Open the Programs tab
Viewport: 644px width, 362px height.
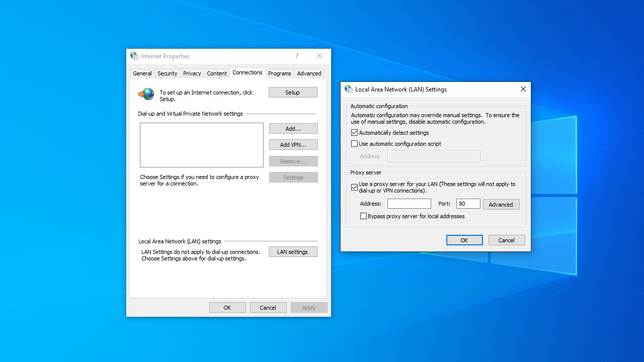[x=279, y=73]
